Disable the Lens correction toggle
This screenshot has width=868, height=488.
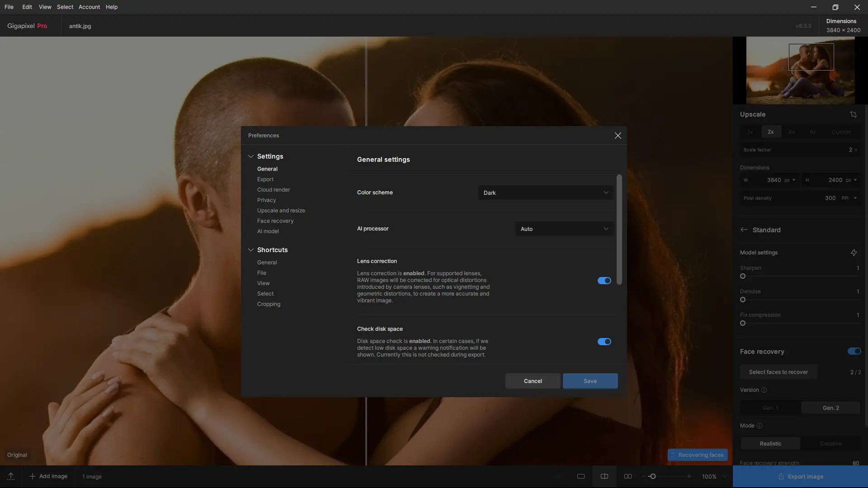tap(604, 281)
